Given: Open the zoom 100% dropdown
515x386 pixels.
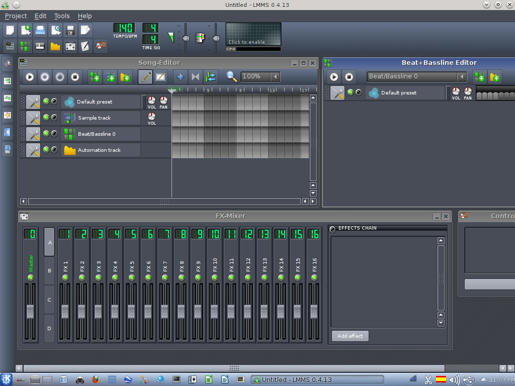Looking at the screenshot, I should point(260,77).
